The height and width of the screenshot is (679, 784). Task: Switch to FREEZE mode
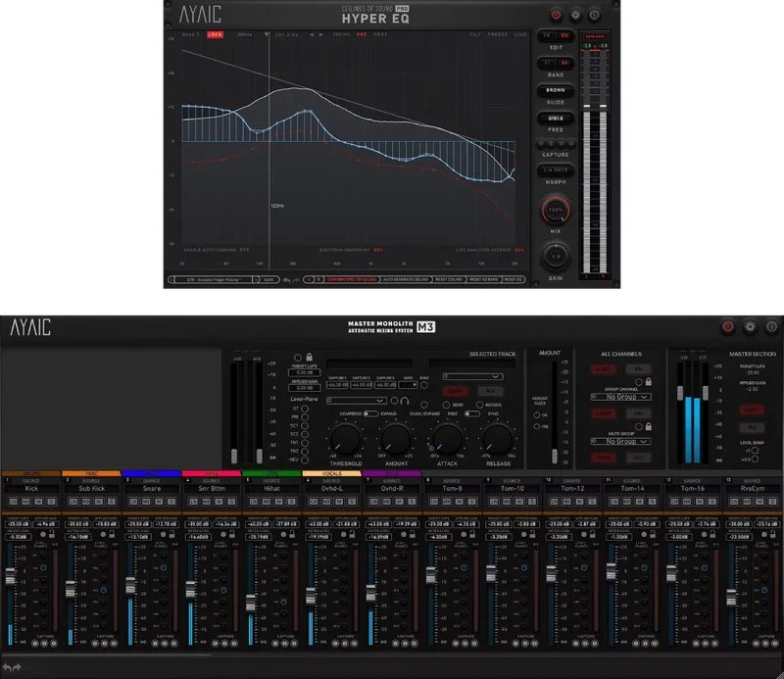click(498, 34)
